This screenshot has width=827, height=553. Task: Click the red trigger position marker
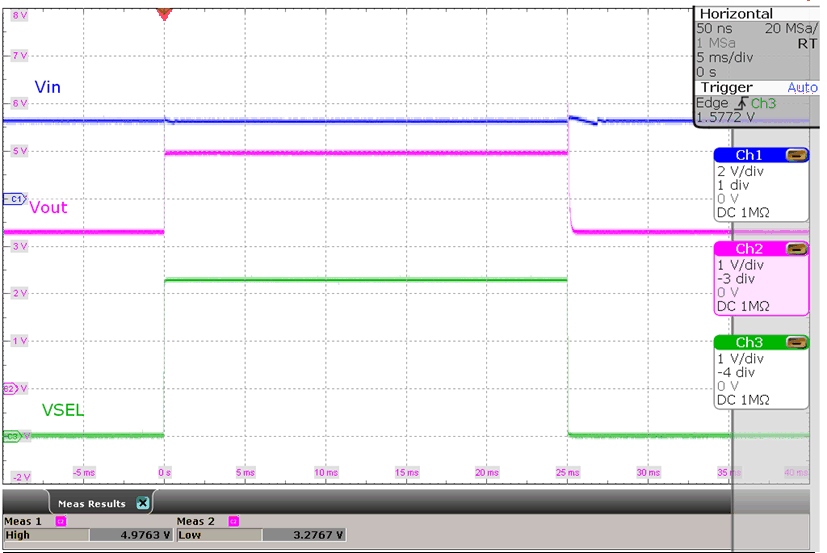[x=164, y=14]
